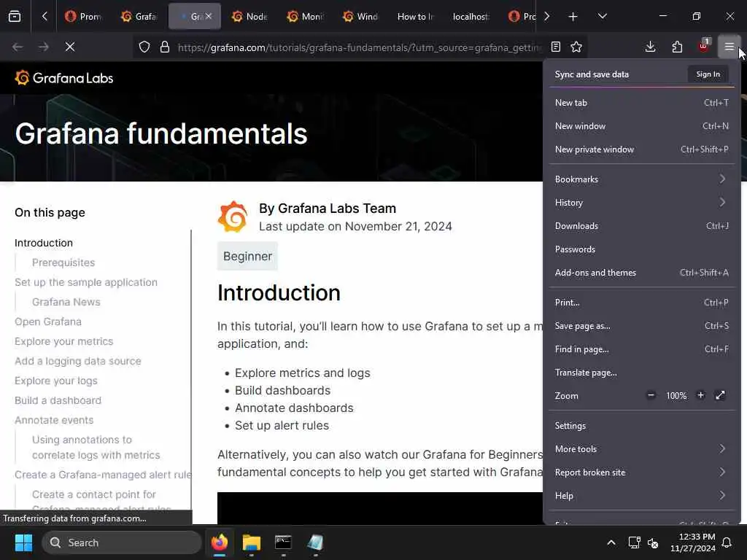Open File Explorer from the taskbar
Image resolution: width=747 pixels, height=560 pixels.
[x=252, y=542]
